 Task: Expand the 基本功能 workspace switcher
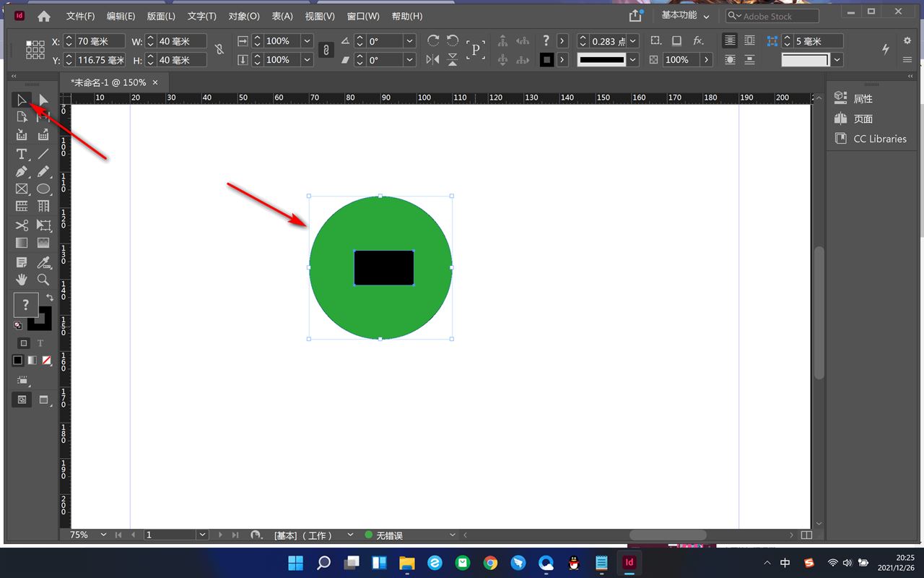tap(686, 16)
